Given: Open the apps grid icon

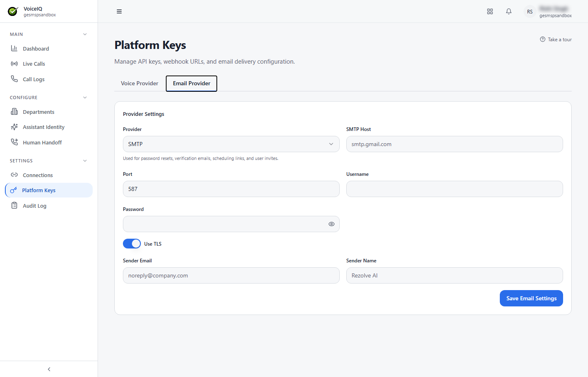Looking at the screenshot, I should point(490,11).
